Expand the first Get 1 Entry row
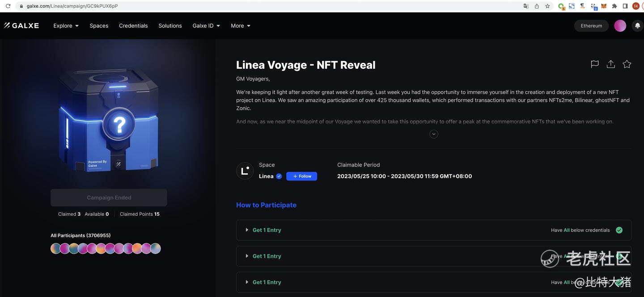Viewport: 644px width, 297px height. pyautogui.click(x=434, y=230)
